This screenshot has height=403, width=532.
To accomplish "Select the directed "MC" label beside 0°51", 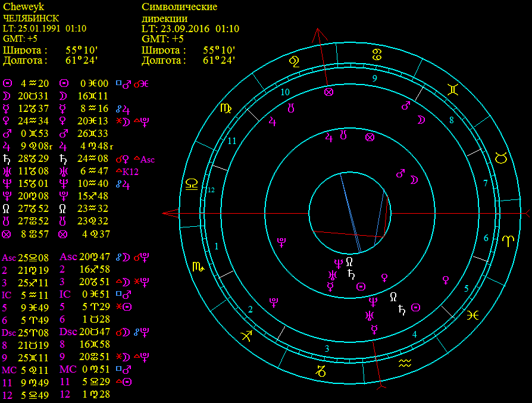I will (x=68, y=369).
